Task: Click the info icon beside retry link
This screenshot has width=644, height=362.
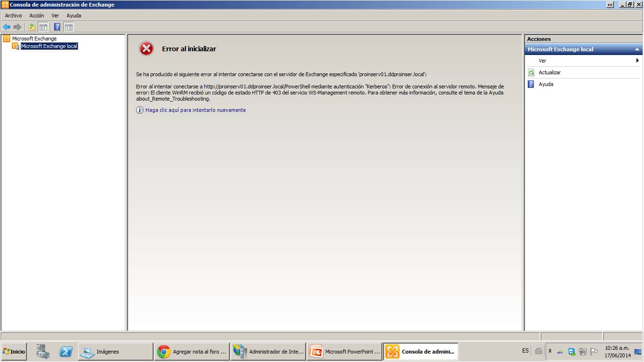Action: pyautogui.click(x=140, y=110)
